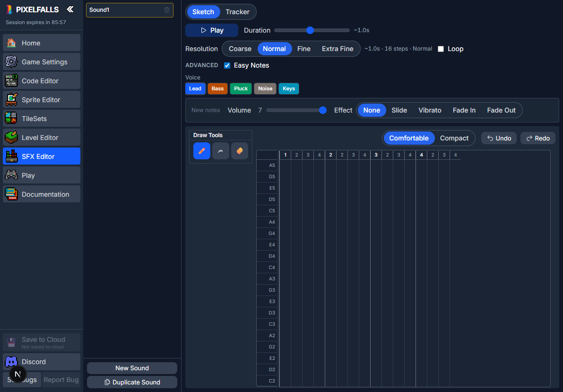
Task: Set resolution to Extra Fine
Action: click(338, 49)
